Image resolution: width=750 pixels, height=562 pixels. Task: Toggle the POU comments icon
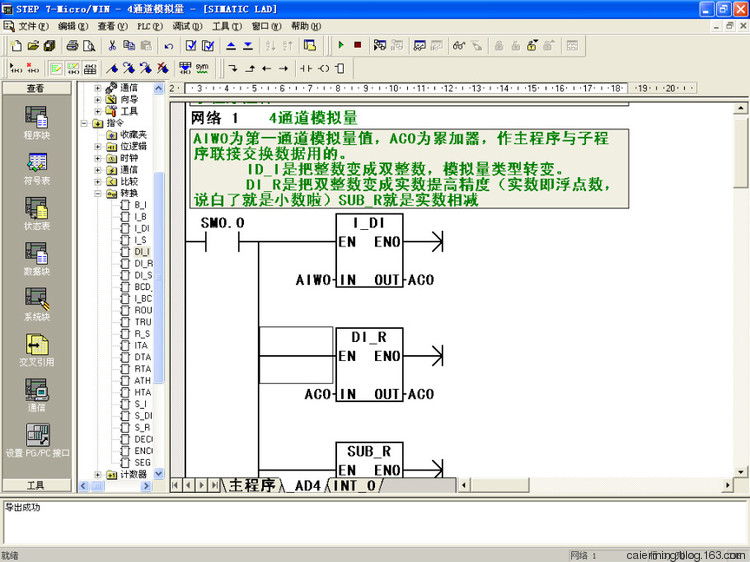[55, 68]
